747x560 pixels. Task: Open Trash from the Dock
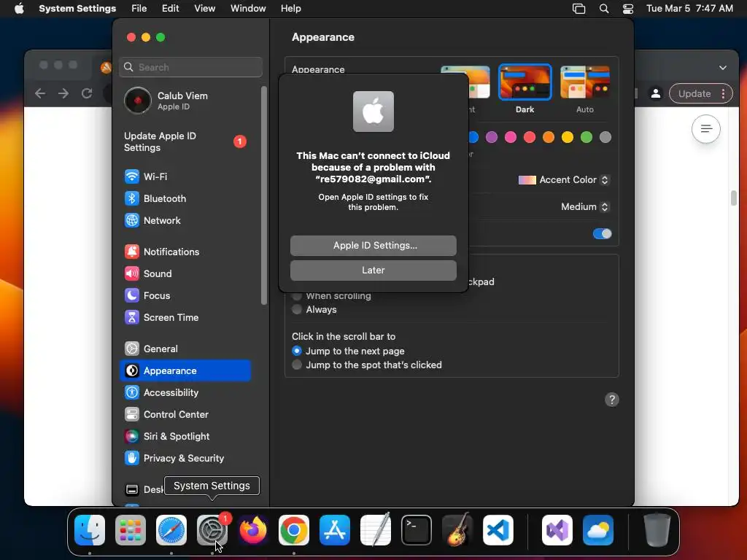point(657,530)
